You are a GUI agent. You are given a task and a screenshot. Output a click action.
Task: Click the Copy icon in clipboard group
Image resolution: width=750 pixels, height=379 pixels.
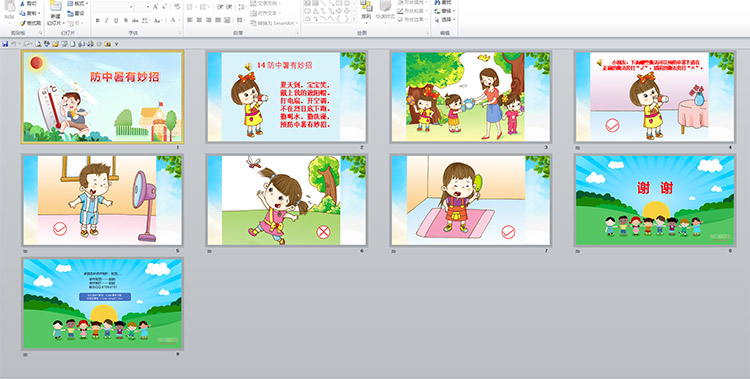22,13
